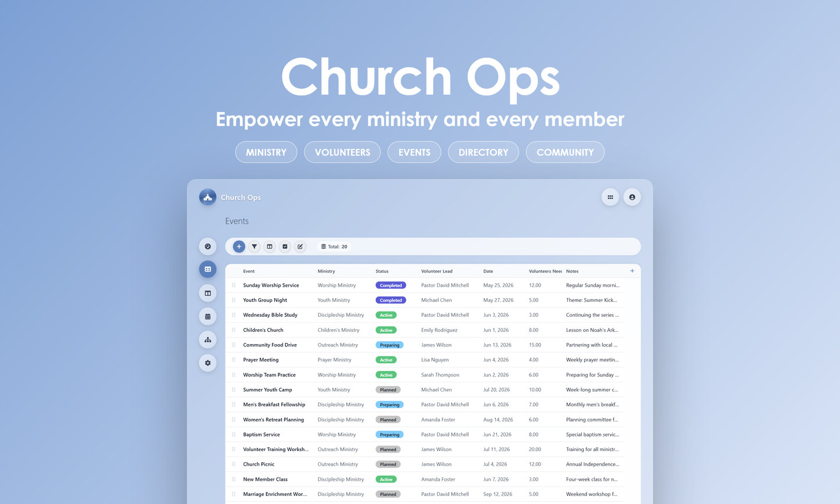Click Completed badge for Sunday Worship Service

coord(391,285)
